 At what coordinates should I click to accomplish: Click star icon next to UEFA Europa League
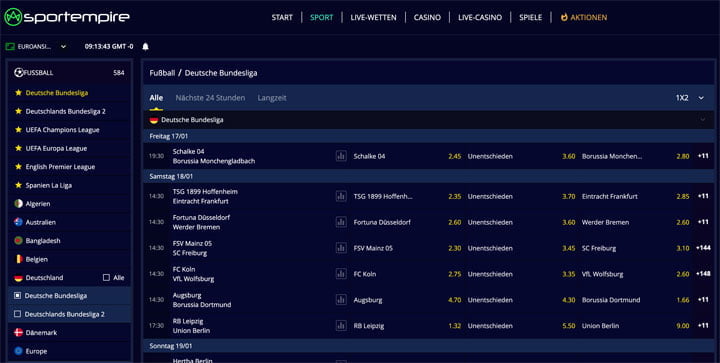tap(18, 148)
